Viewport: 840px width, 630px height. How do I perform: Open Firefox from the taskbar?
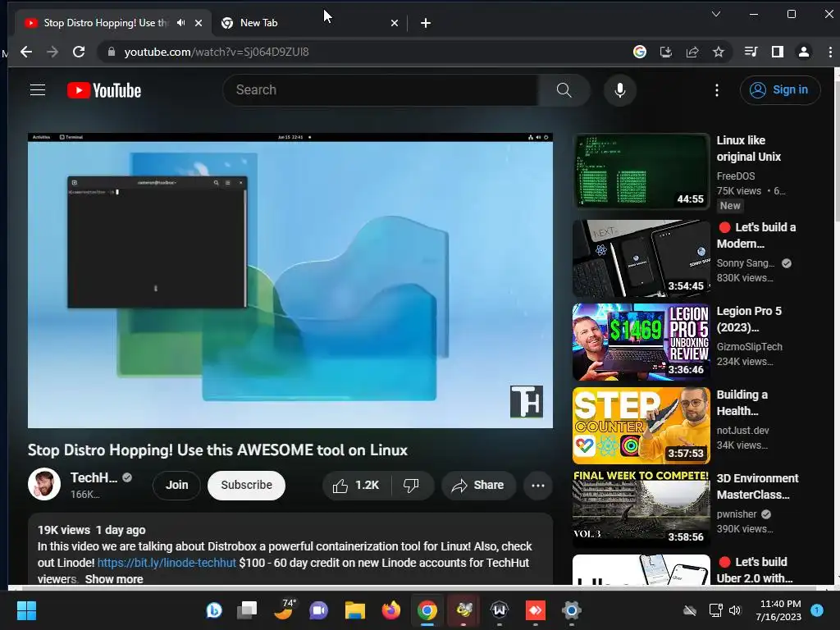(x=391, y=610)
